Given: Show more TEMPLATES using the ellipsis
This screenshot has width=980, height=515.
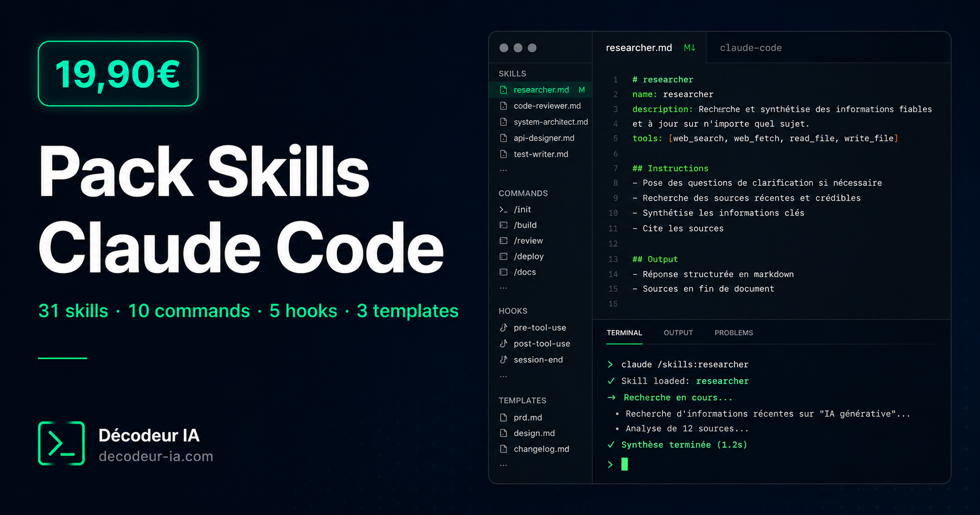Looking at the screenshot, I should coord(503,465).
